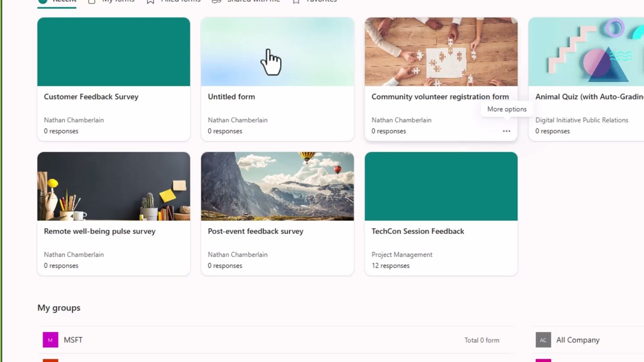
Task: Open the Animal Quiz cover image
Action: point(586,52)
